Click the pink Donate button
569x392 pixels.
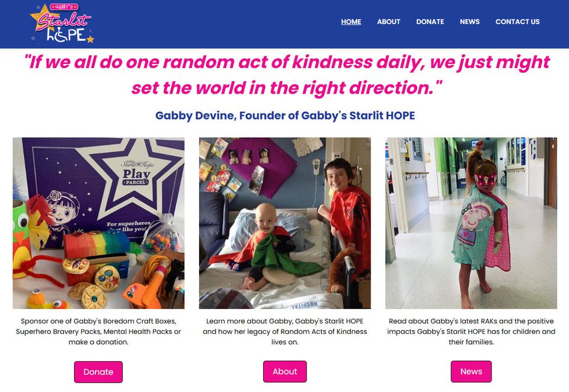click(98, 372)
